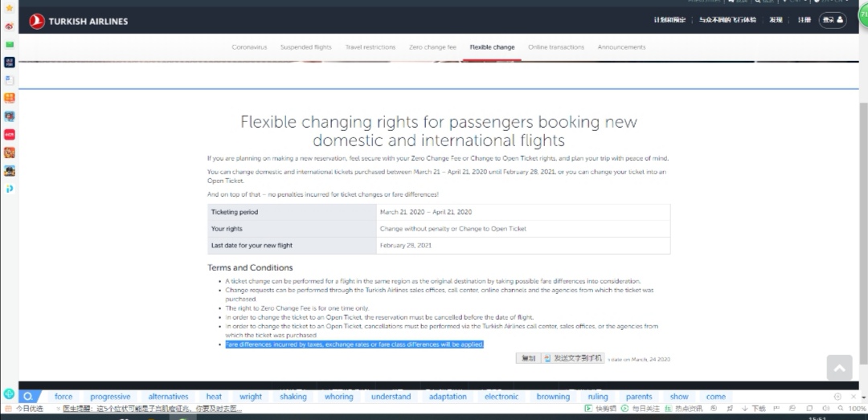This screenshot has width=868, height=420.
Task: Switch to the Announcements tab
Action: [x=621, y=47]
